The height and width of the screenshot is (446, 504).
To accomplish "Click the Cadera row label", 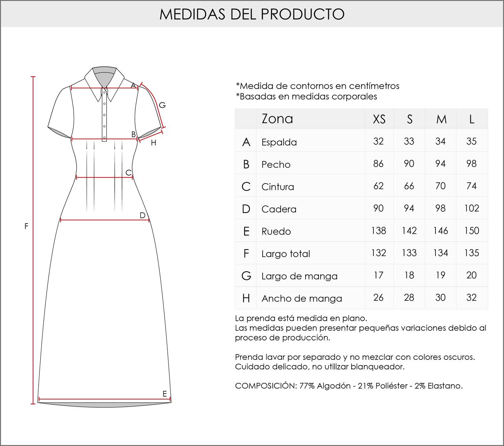I will coord(278,209).
